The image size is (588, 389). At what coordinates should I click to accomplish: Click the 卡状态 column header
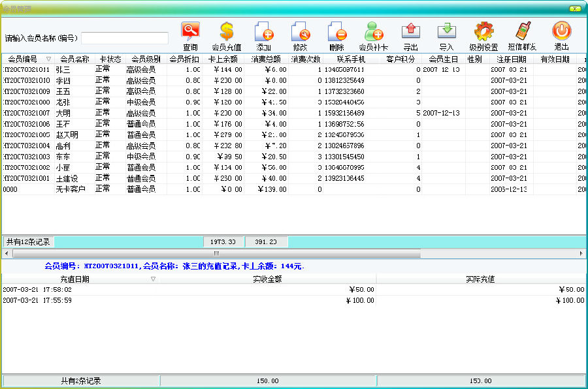coord(110,59)
